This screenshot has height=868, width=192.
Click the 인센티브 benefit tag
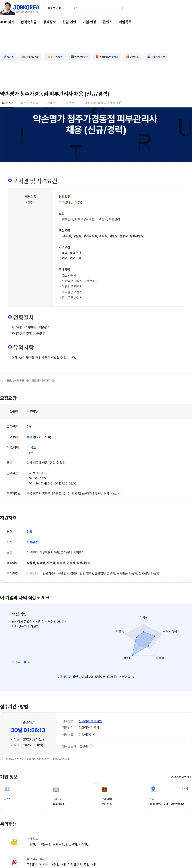point(132,57)
